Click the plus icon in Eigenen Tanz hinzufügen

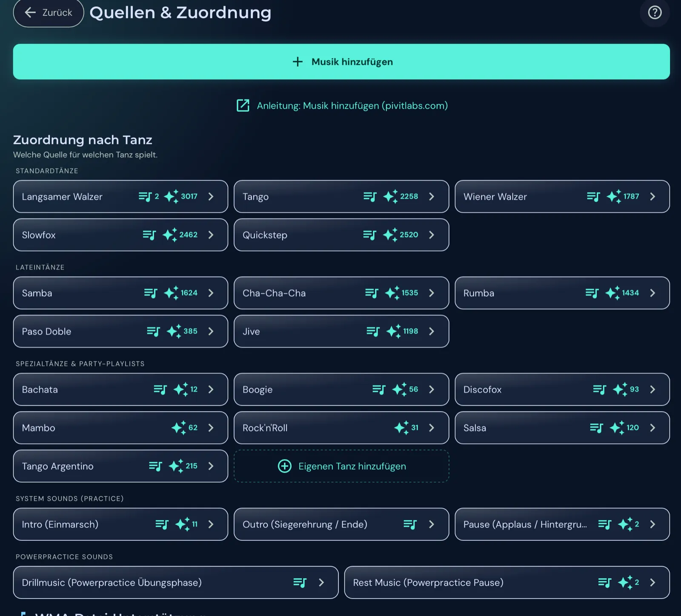click(285, 466)
